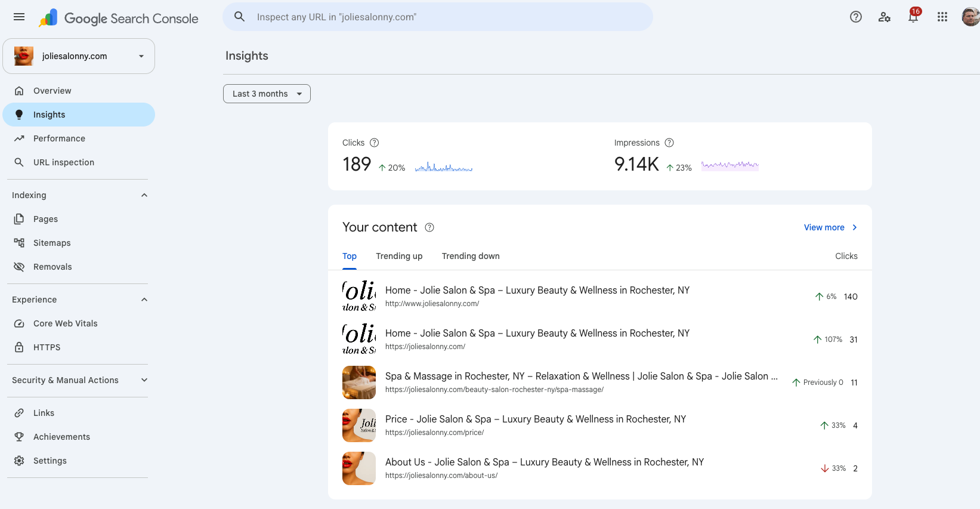Open Overview in the sidebar
The image size is (980, 509).
[79, 91]
